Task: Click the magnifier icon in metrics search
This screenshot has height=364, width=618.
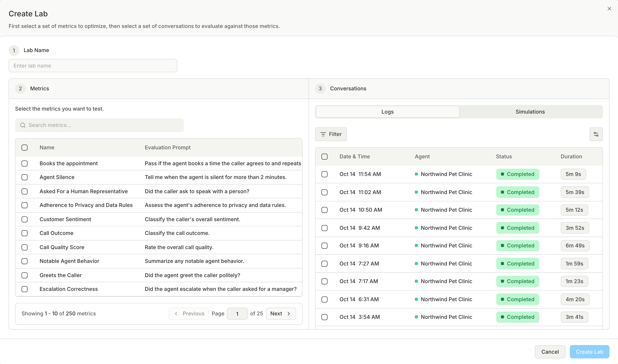Action: click(23, 125)
